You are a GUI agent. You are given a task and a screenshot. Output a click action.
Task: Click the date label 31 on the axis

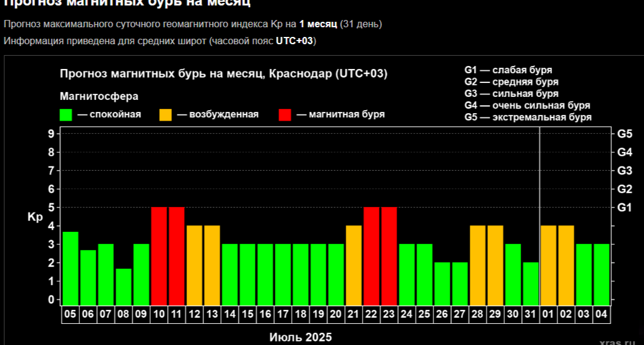click(531, 315)
